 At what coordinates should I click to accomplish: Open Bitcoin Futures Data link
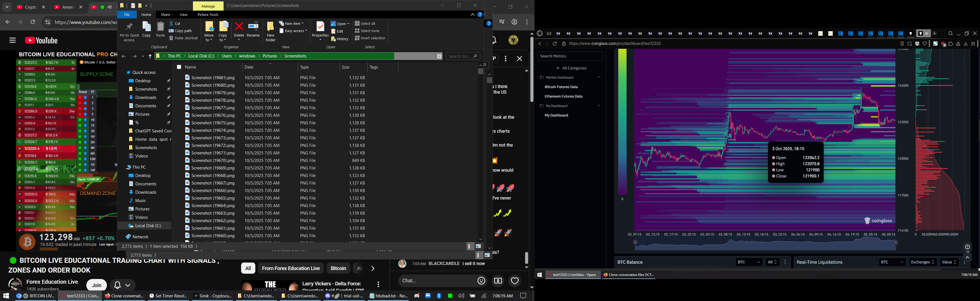pos(561,87)
